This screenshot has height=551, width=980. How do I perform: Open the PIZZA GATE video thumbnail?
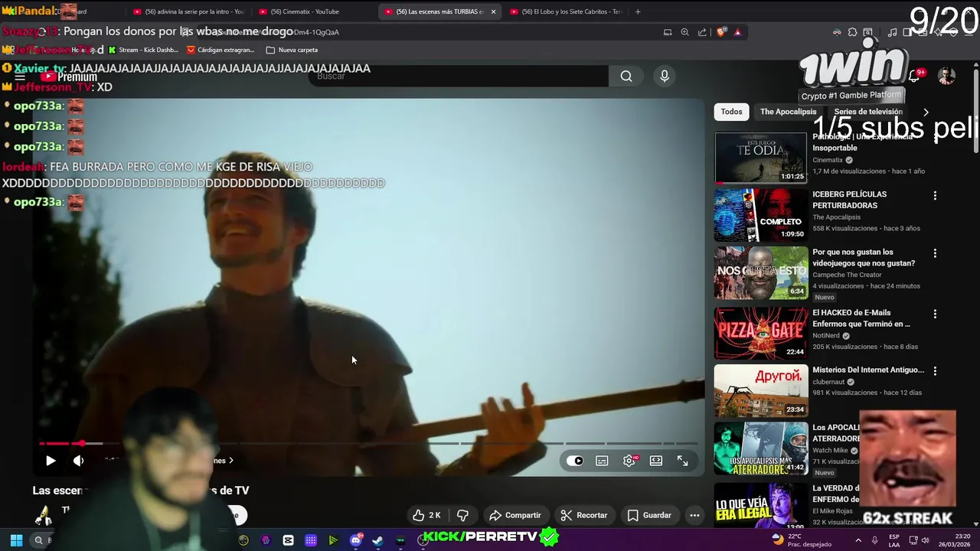[761, 333]
